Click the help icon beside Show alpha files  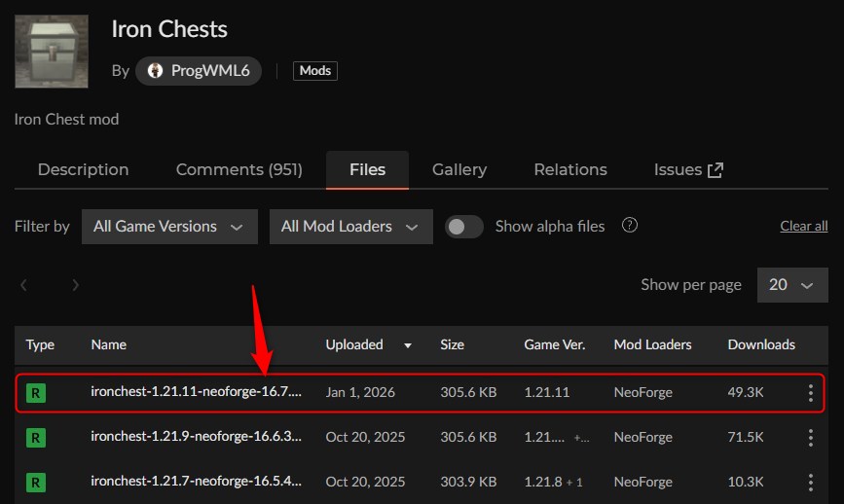pyautogui.click(x=630, y=225)
